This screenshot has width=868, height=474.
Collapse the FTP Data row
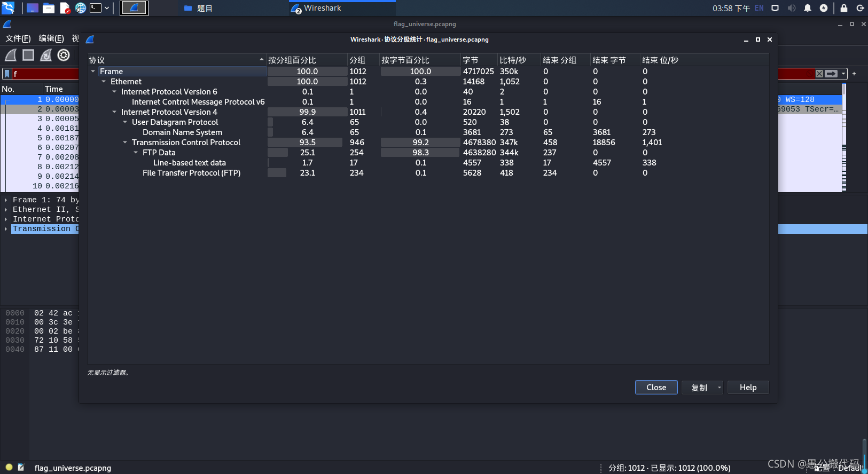[136, 153]
